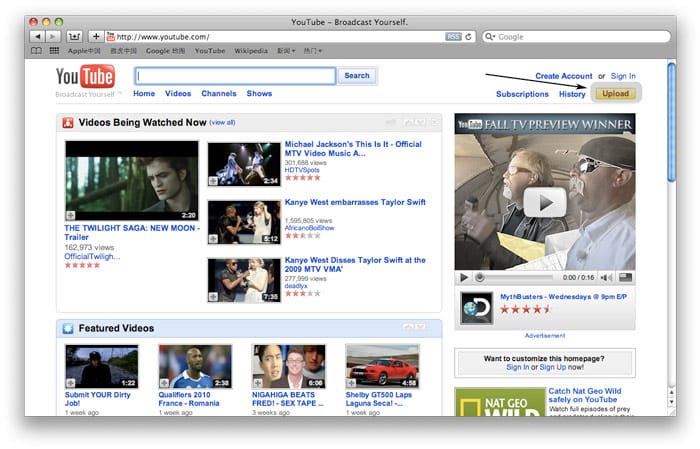Open Top Sites style toolbar button beside navigation arrows
The image size is (700, 449).
74,37
